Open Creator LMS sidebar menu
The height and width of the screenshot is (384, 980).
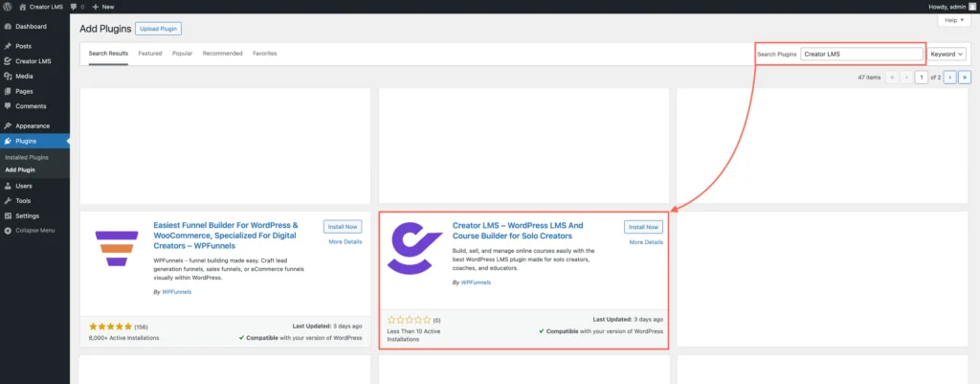click(x=35, y=61)
